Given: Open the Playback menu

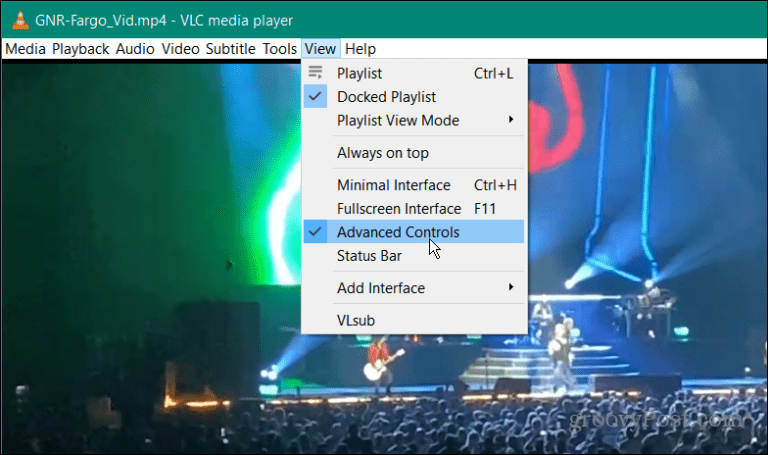Looking at the screenshot, I should click(x=81, y=49).
